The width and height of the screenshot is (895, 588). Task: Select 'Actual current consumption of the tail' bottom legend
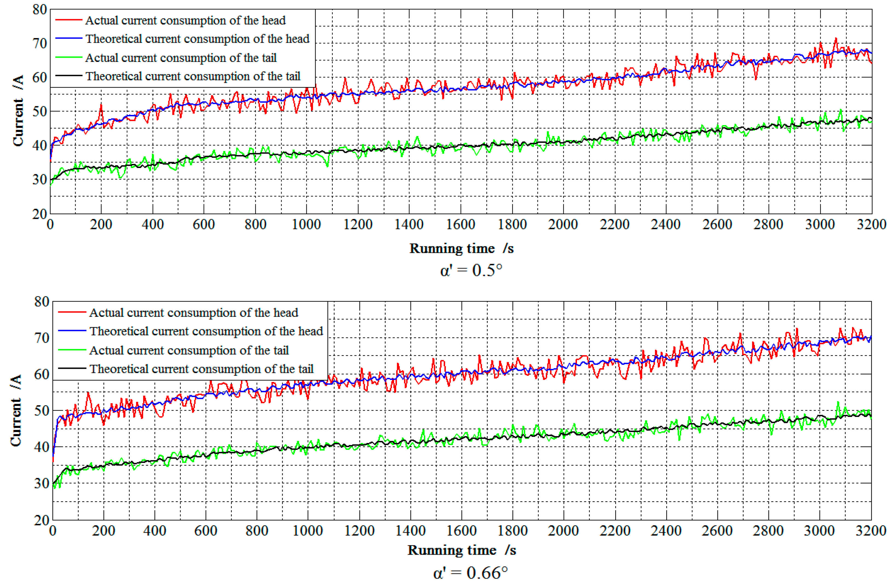coord(189,351)
